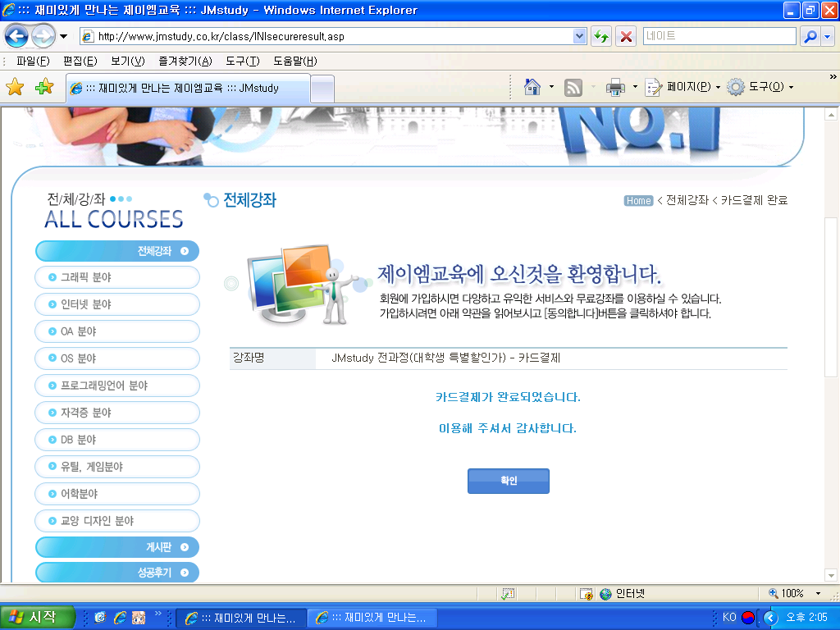
Task: Open recent pages dropdown next to Forward
Action: (x=63, y=36)
